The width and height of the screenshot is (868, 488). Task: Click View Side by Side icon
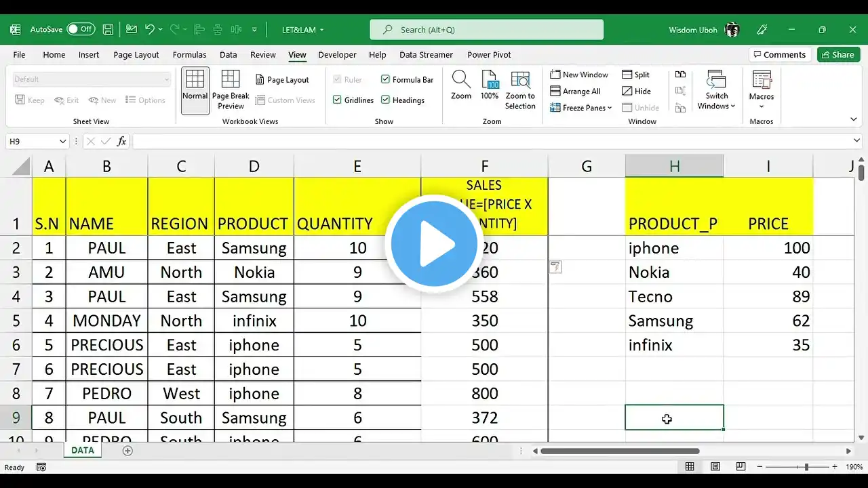coord(681,75)
